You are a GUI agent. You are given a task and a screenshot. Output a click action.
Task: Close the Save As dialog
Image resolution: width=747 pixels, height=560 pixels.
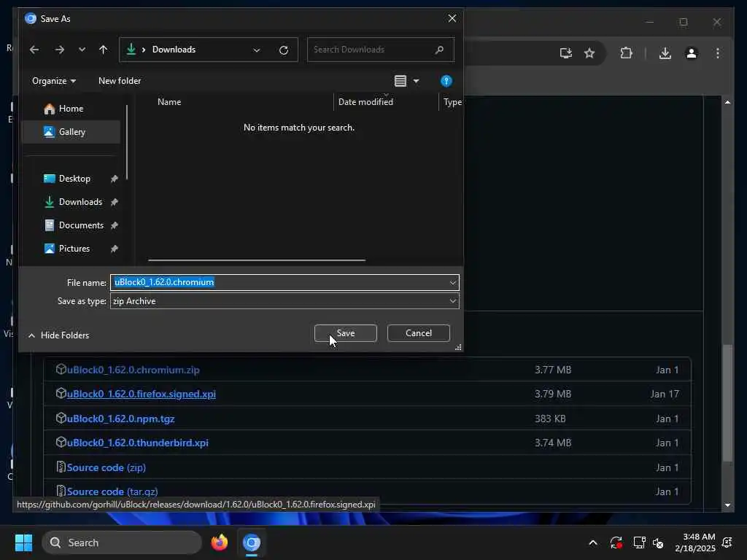[452, 18]
